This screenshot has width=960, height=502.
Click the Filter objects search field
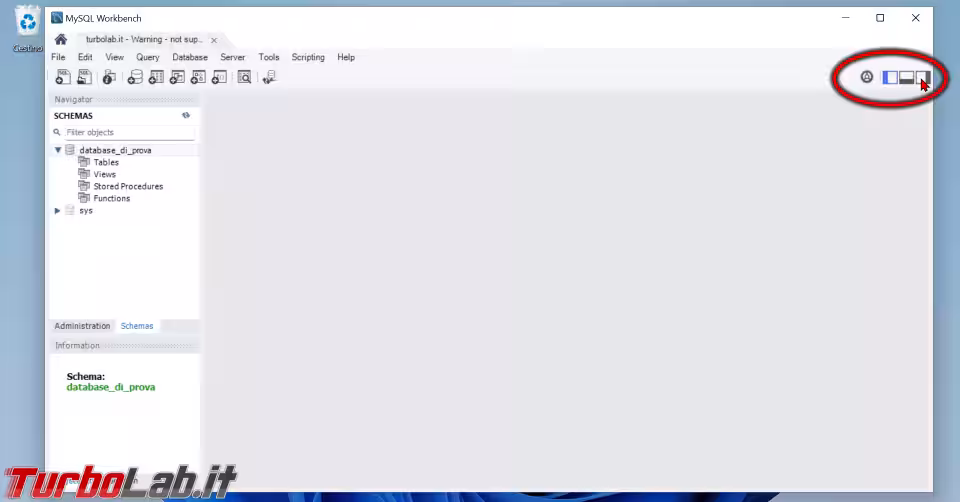130,132
